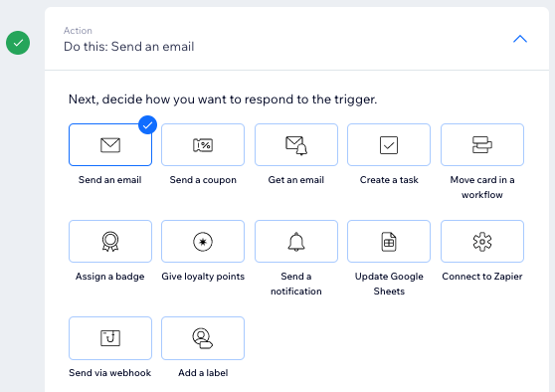Choose the Send a notification bell icon

[296, 242]
